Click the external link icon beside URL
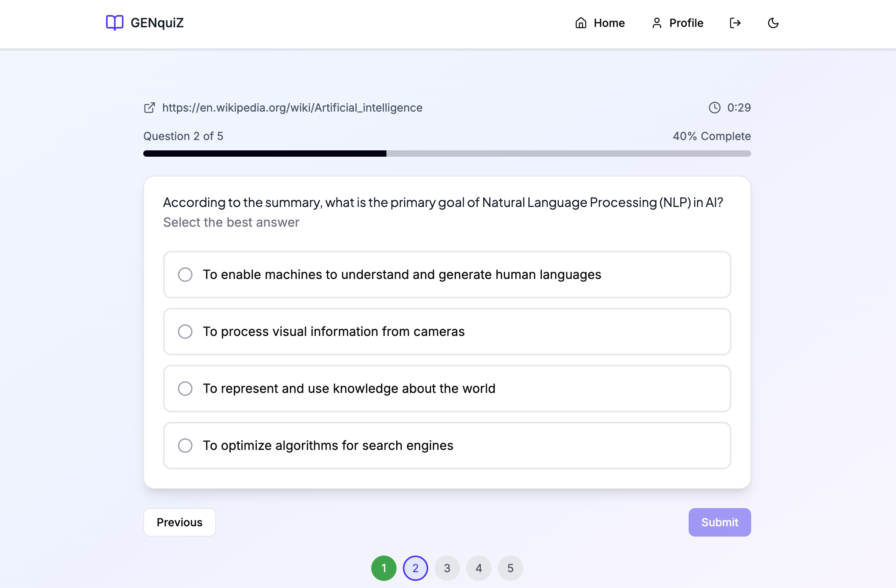 [x=150, y=108]
